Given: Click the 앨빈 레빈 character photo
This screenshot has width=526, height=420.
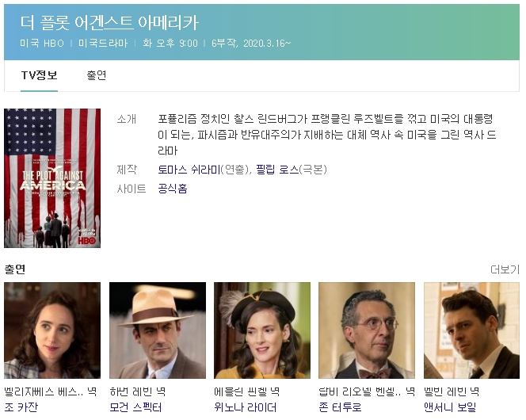Looking at the screenshot, I should [471, 330].
